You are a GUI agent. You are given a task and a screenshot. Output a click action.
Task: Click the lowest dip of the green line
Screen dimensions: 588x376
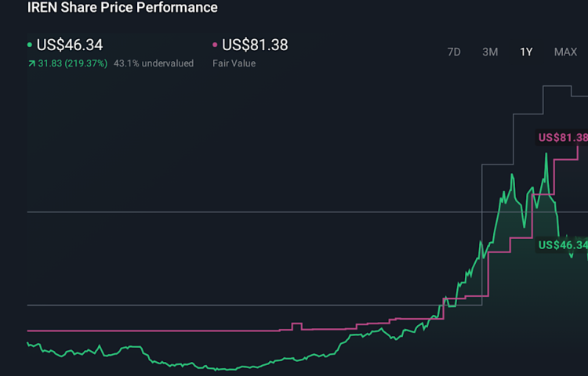pyautogui.click(x=227, y=370)
